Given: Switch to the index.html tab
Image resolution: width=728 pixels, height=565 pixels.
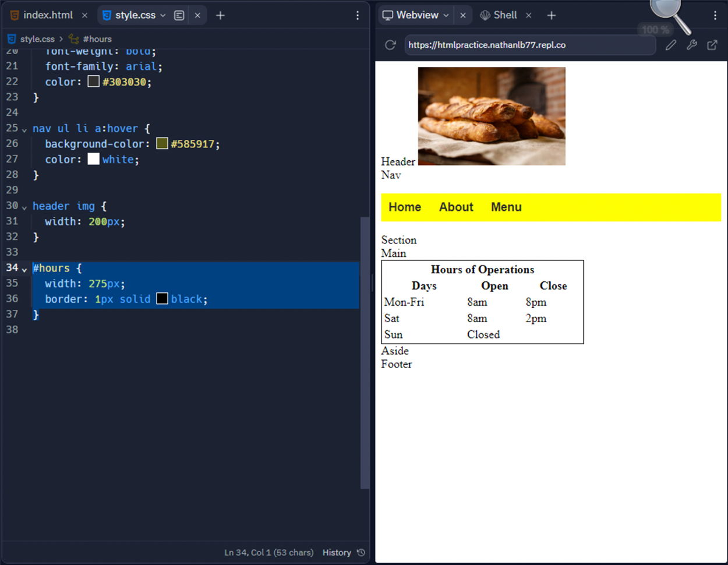Looking at the screenshot, I should (48, 15).
